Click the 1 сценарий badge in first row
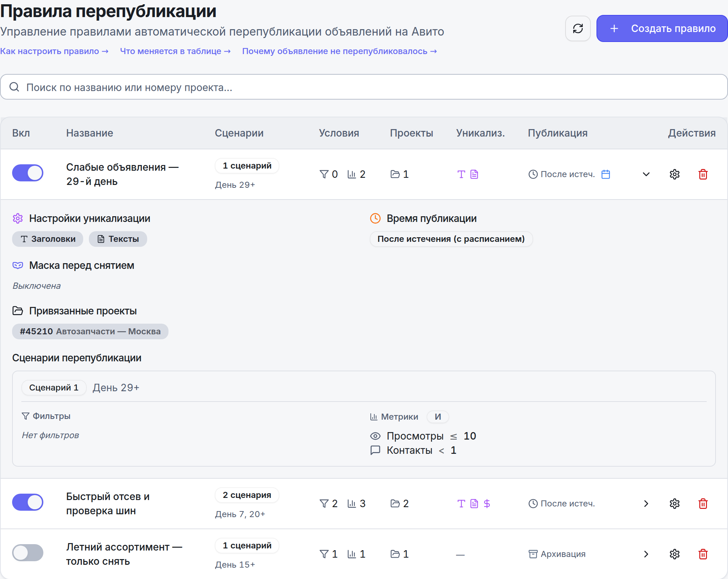 (247, 166)
